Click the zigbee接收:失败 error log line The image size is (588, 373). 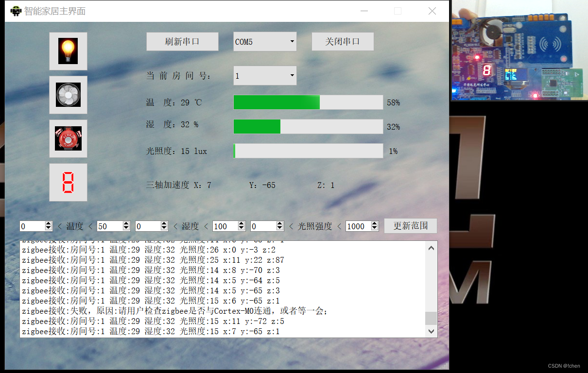[175, 311]
